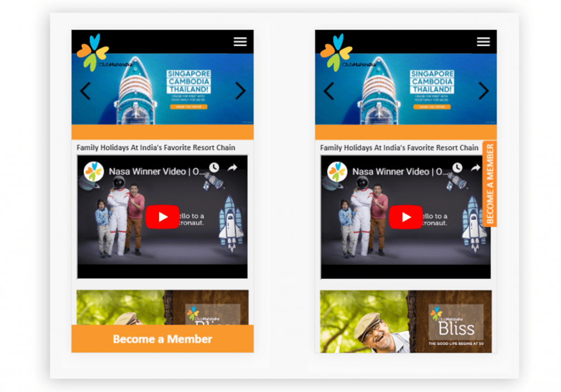
Task: Click Watch Later clock icon on left video
Action: [x=214, y=168]
